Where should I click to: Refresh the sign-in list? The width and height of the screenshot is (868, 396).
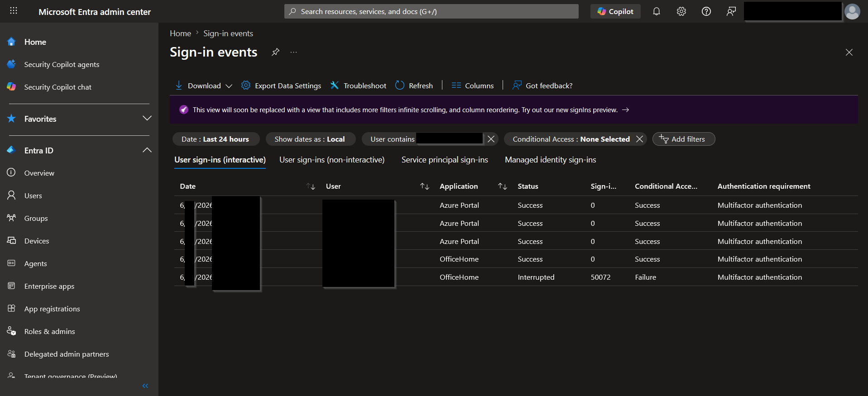click(414, 86)
